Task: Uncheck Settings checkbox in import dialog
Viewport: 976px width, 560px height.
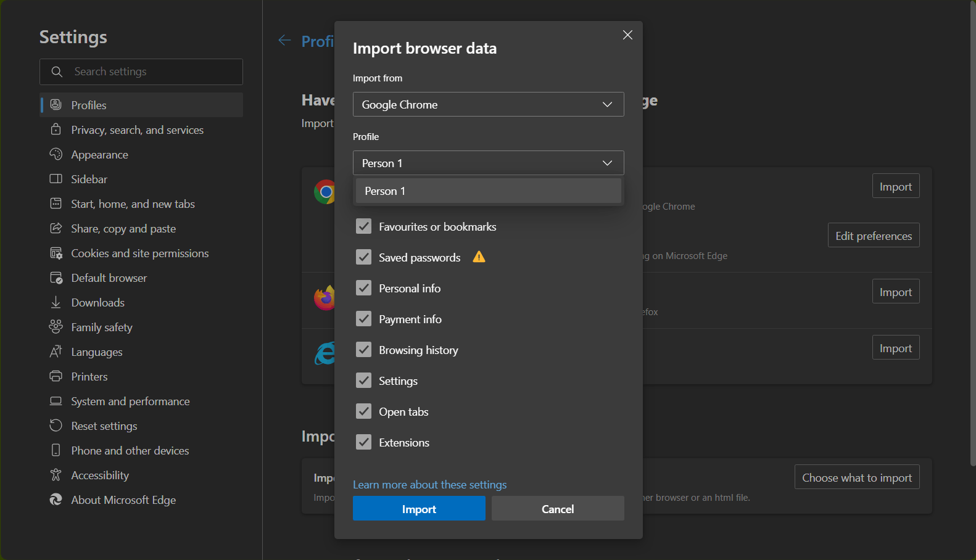Action: coord(364,381)
